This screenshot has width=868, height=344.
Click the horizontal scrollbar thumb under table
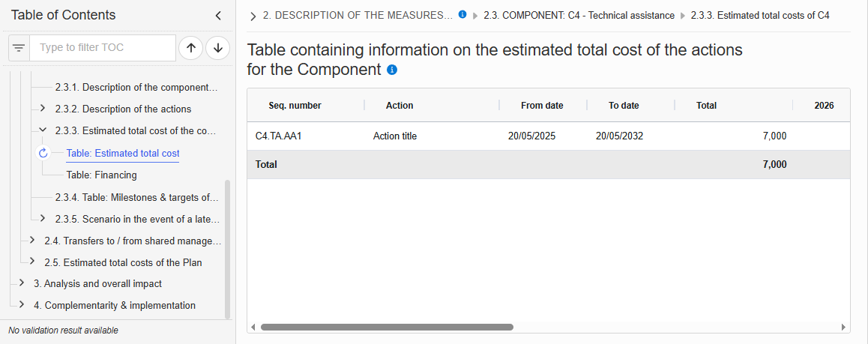387,328
